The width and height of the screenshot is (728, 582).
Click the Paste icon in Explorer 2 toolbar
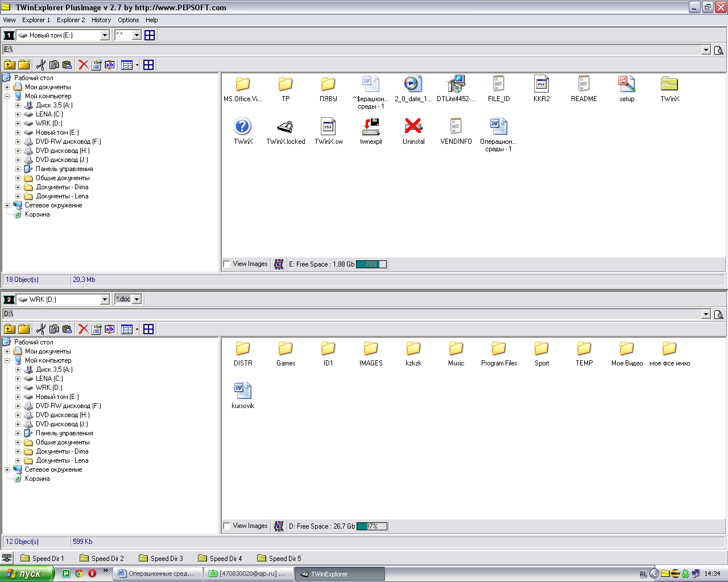(67, 329)
